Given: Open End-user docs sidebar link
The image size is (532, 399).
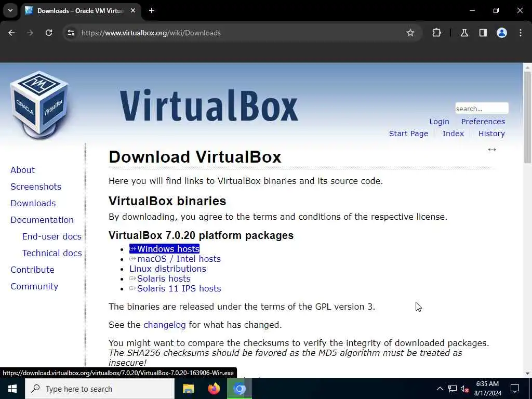Looking at the screenshot, I should click(51, 236).
